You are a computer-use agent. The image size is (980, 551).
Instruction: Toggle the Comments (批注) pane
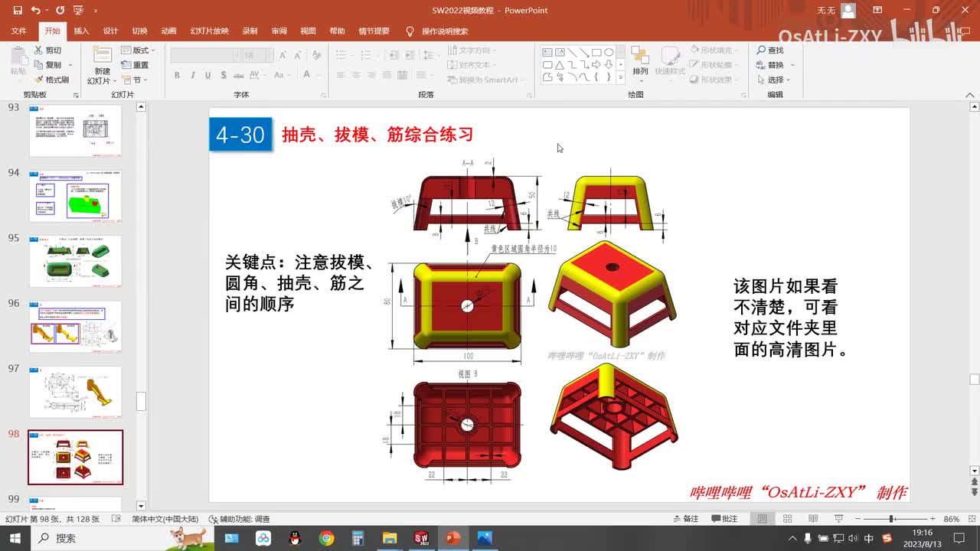click(724, 519)
